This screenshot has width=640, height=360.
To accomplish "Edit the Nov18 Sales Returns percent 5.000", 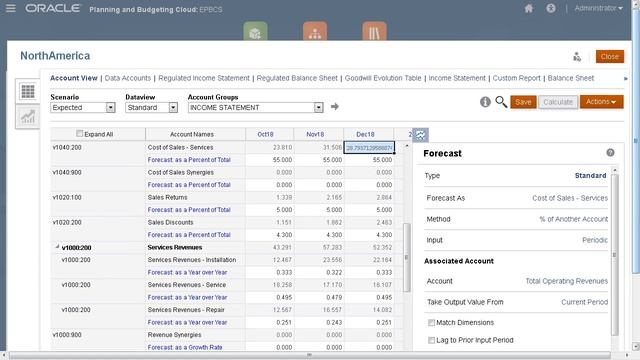I will coord(319,210).
